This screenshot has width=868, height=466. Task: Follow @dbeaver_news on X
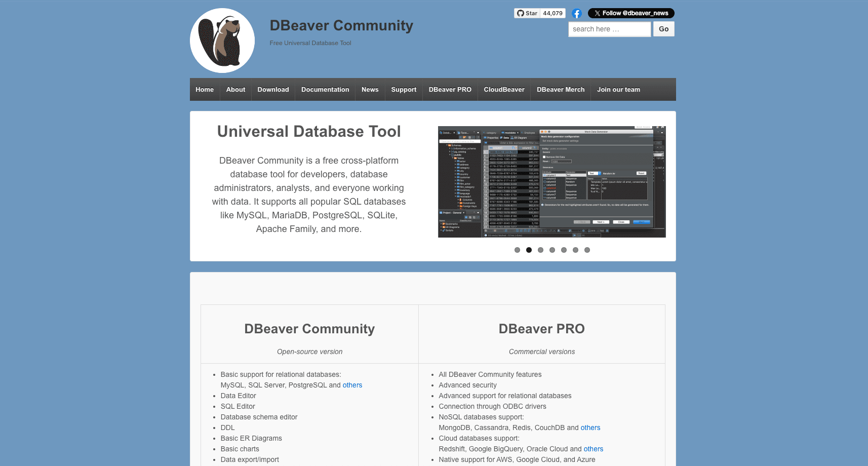tap(630, 13)
